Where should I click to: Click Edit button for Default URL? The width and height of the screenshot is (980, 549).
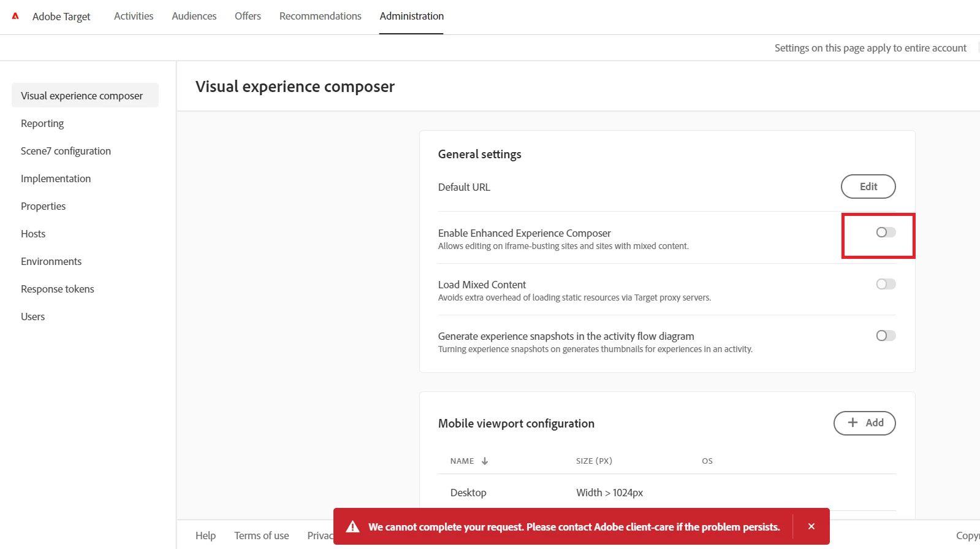tap(868, 186)
